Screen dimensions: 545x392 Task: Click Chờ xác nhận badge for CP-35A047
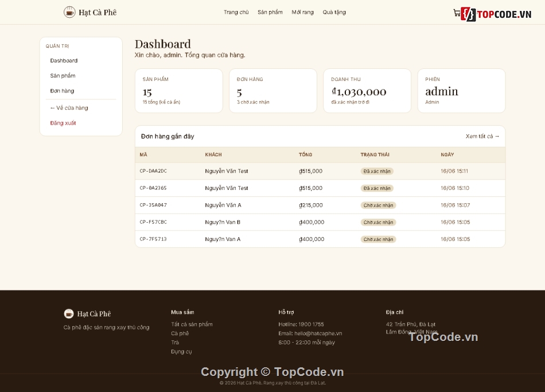tap(378, 205)
